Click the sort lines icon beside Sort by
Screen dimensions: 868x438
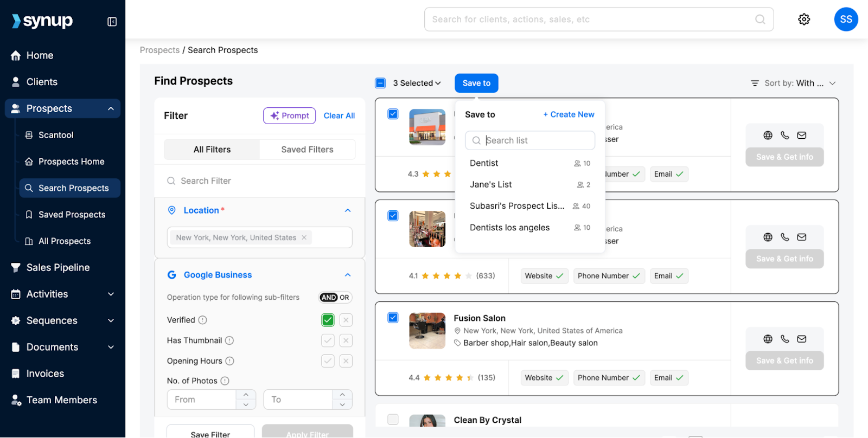755,83
